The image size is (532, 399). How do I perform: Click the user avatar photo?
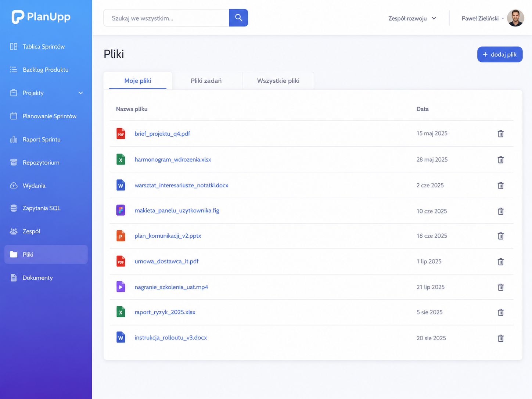(x=515, y=18)
